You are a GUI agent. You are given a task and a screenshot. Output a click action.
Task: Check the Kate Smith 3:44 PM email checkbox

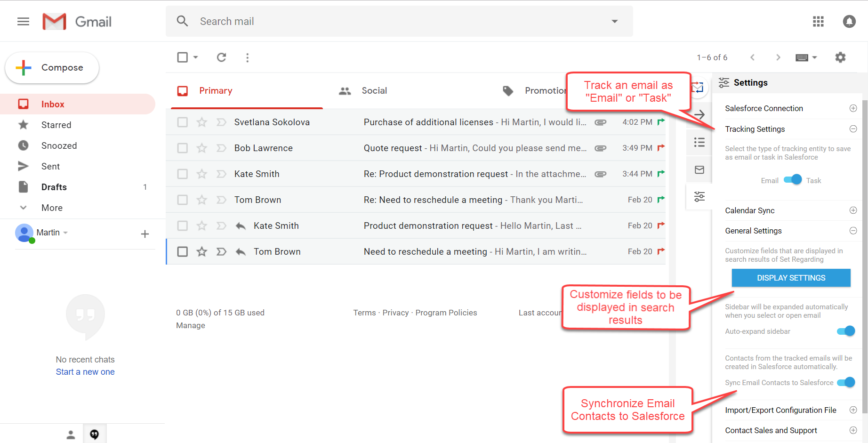[x=182, y=174]
